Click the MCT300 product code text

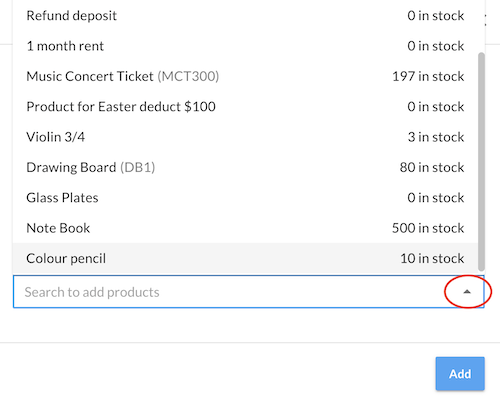(188, 76)
